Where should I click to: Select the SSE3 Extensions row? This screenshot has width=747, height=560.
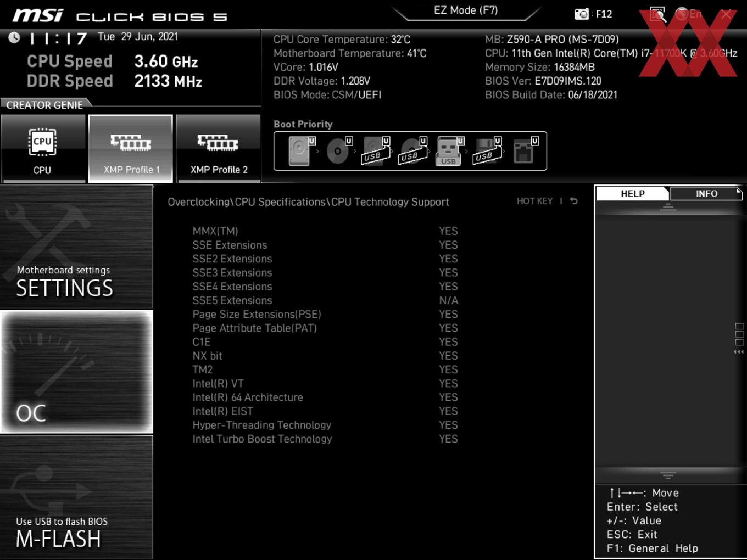click(325, 273)
